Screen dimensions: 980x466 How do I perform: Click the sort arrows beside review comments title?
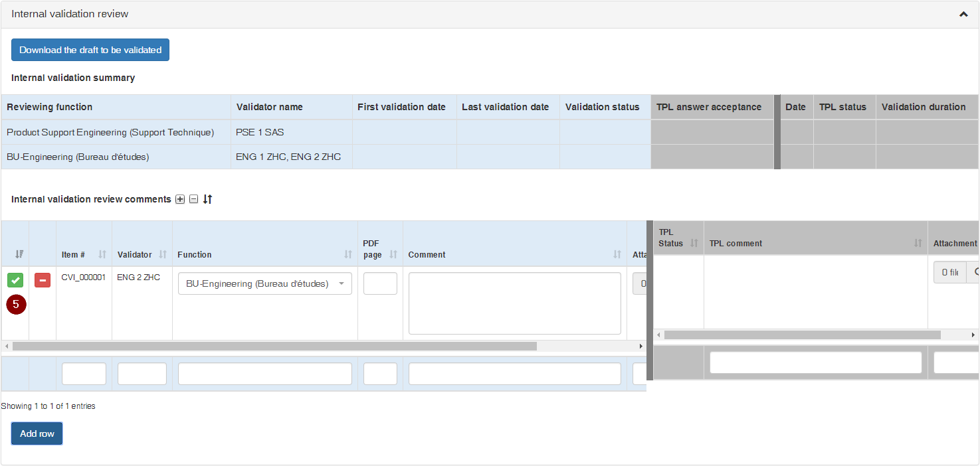[207, 199]
